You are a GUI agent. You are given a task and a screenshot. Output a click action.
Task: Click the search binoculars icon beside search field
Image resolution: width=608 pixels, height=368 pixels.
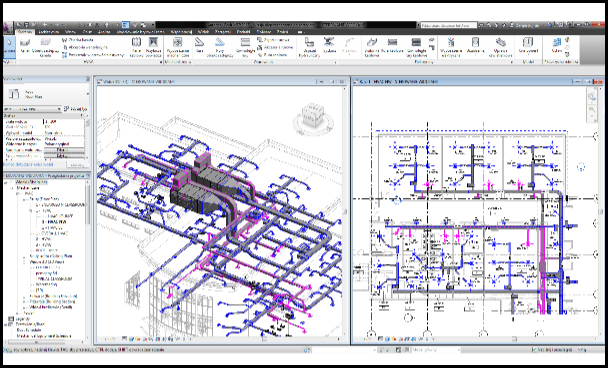[482, 25]
